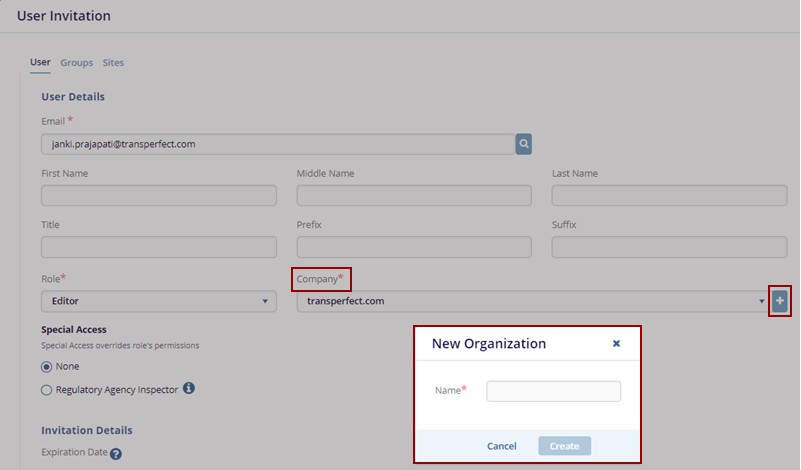
Task: Click the Last Name input box
Action: click(x=669, y=196)
